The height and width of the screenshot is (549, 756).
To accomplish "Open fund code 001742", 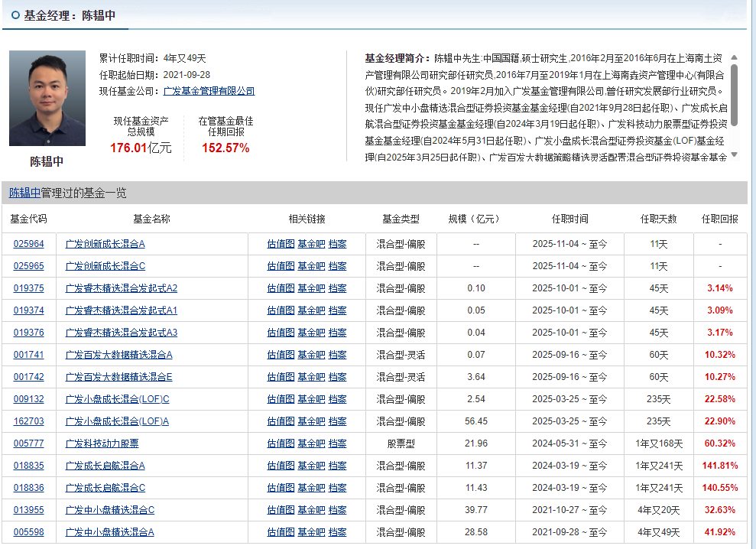I will 28,377.
